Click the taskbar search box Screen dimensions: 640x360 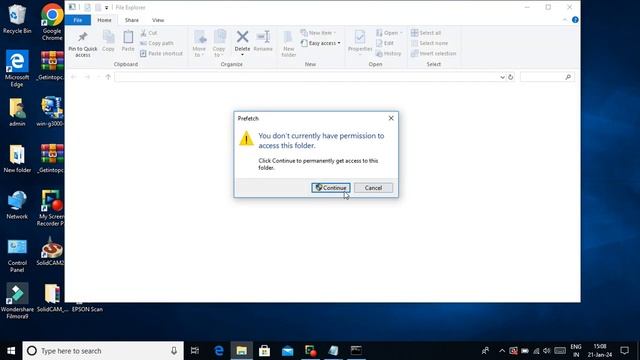[x=103, y=351]
